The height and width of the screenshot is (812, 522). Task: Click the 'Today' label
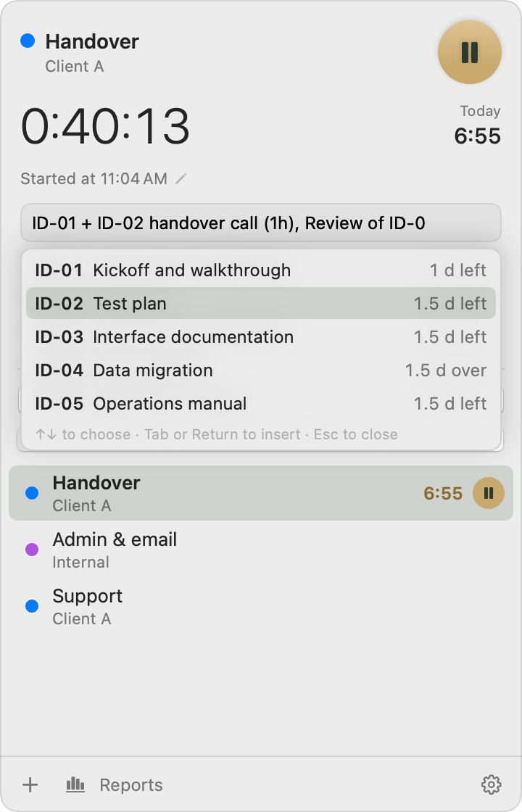pyautogui.click(x=480, y=111)
